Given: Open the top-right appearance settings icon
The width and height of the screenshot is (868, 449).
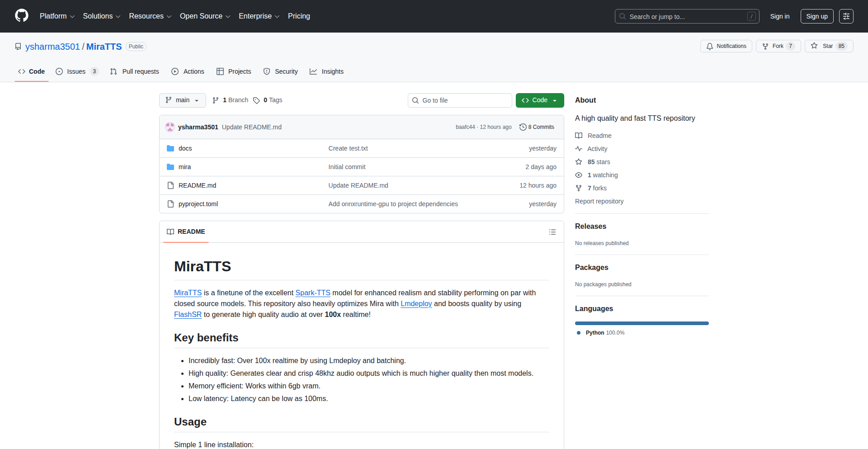Looking at the screenshot, I should coord(846,16).
